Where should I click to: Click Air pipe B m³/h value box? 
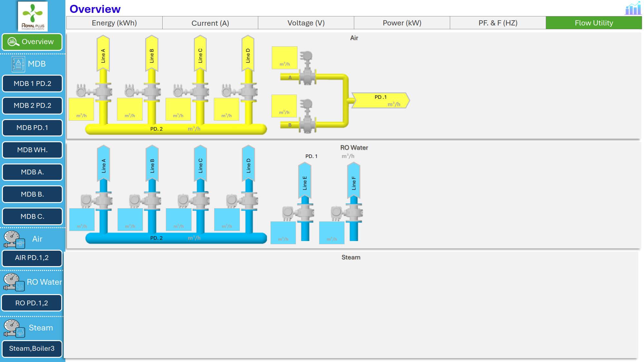click(x=284, y=106)
